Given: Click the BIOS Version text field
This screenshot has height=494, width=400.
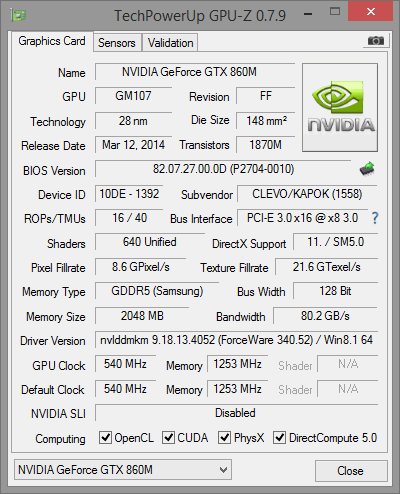Looking at the screenshot, I should point(223,169).
